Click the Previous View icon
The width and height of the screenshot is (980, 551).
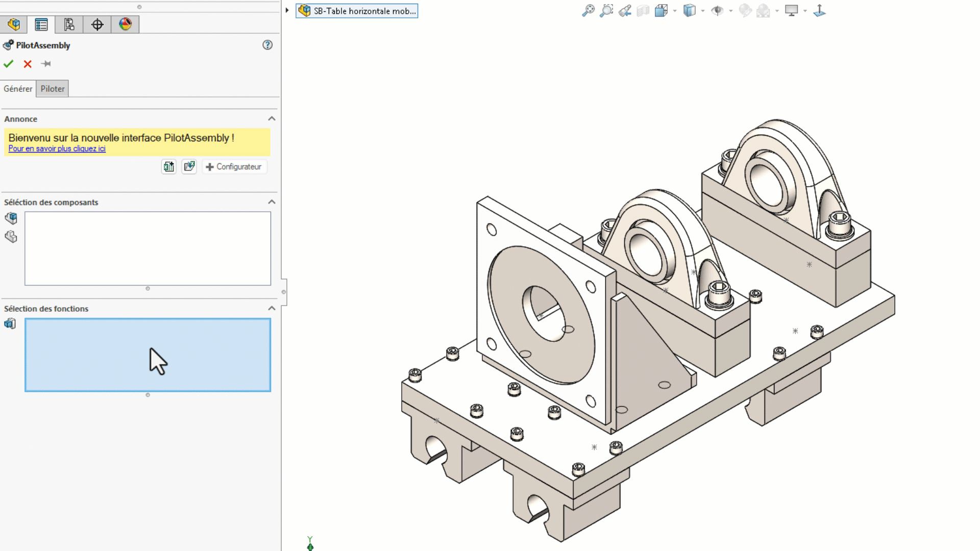tap(625, 11)
